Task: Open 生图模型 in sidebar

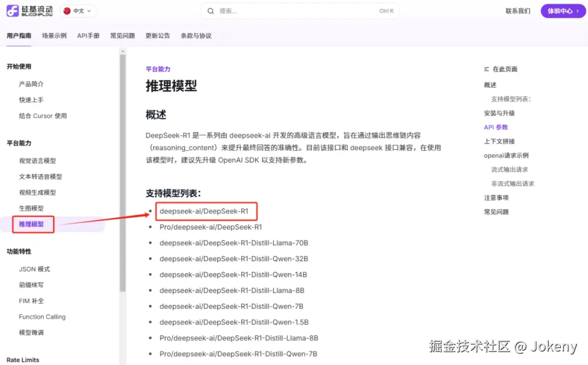Action: (31, 208)
